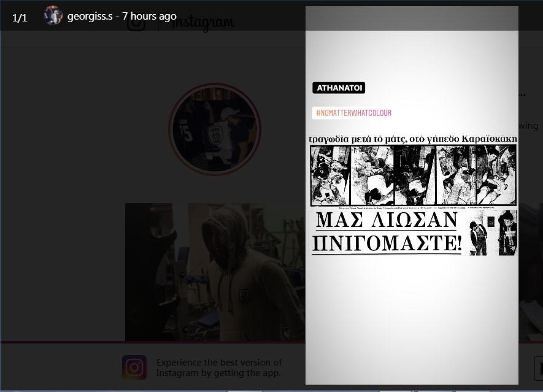
Task: Tap the ΑΘΑΝΑΤΟΙ label sticker
Action: [x=339, y=88]
